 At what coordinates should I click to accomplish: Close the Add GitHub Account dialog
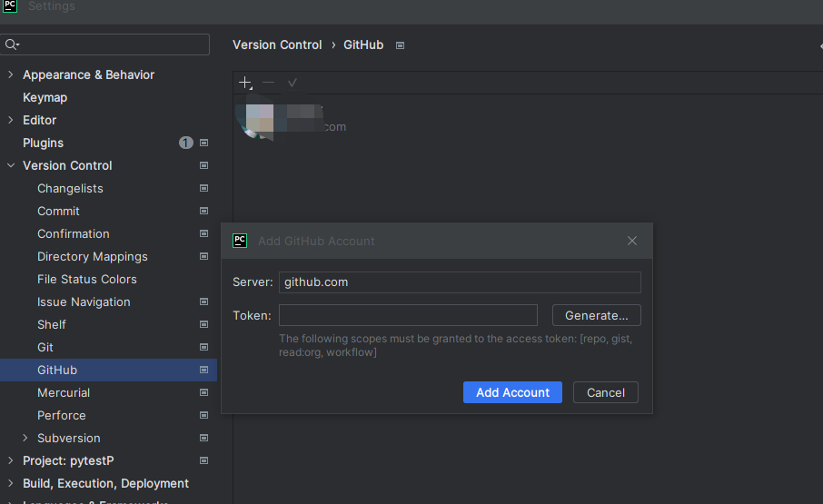pyautogui.click(x=632, y=241)
